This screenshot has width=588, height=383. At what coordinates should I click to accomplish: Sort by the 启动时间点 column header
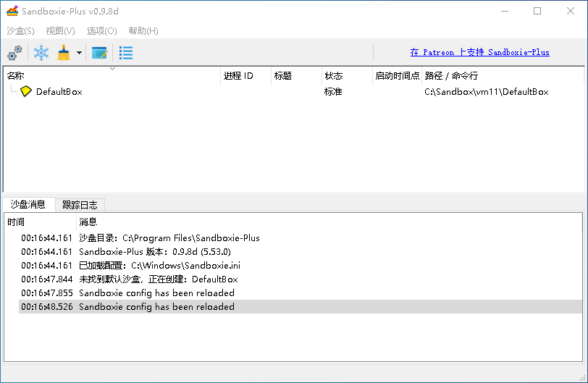pyautogui.click(x=397, y=76)
